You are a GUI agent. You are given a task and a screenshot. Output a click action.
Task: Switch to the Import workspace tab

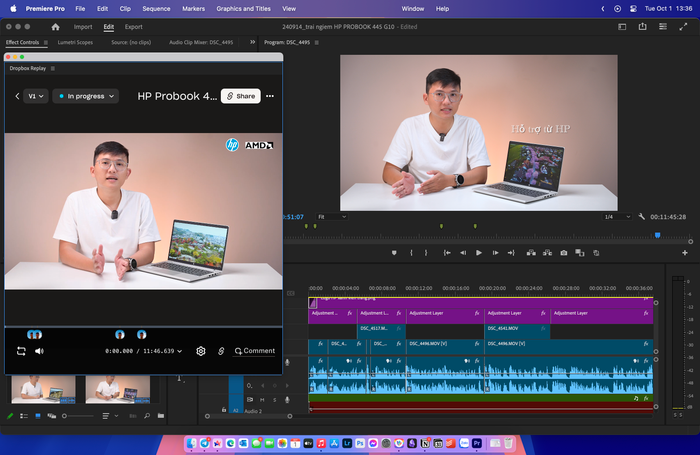tap(83, 27)
